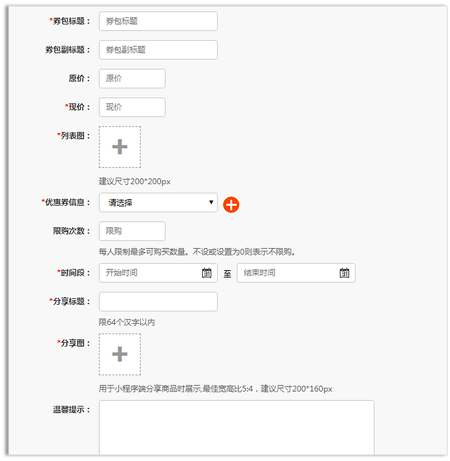Select the 限购 purchase limit field
Image resolution: width=450 pixels, height=461 pixels.
click(x=132, y=231)
